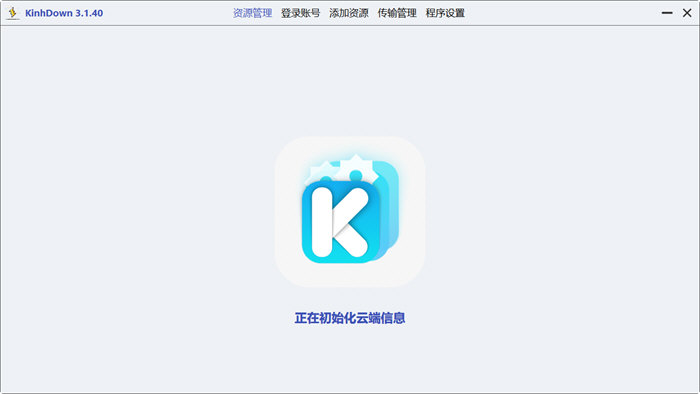Open the 程序设置 tab
Viewport: 700px width, 394px height.
point(445,13)
